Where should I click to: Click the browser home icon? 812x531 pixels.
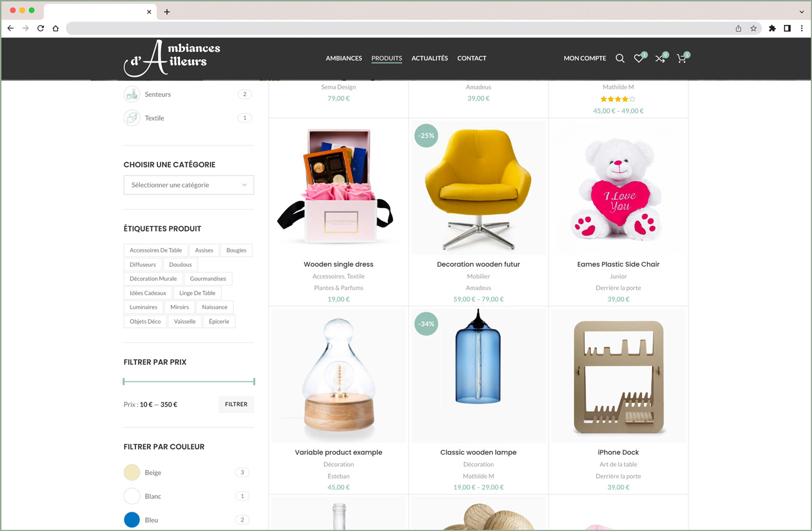point(56,28)
